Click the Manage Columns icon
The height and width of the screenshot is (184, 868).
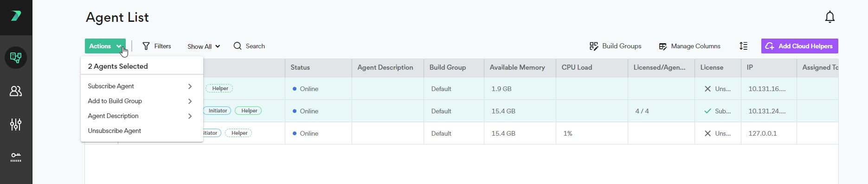pyautogui.click(x=663, y=46)
